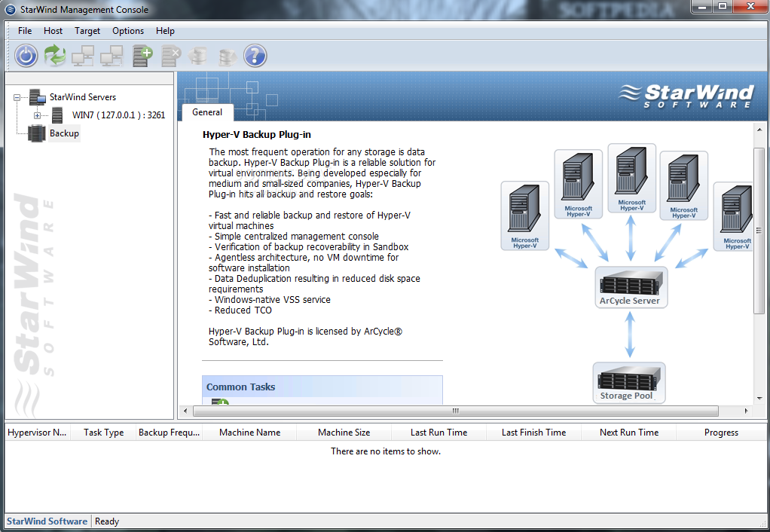This screenshot has height=532, width=770.
Task: Click the scroll down arrow in General pane
Action: coord(759,399)
